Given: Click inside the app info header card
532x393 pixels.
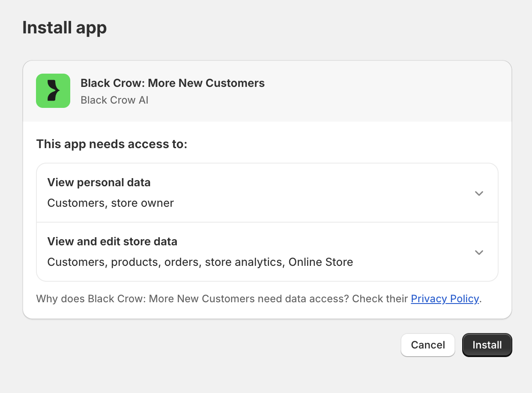Looking at the screenshot, I should (267, 91).
